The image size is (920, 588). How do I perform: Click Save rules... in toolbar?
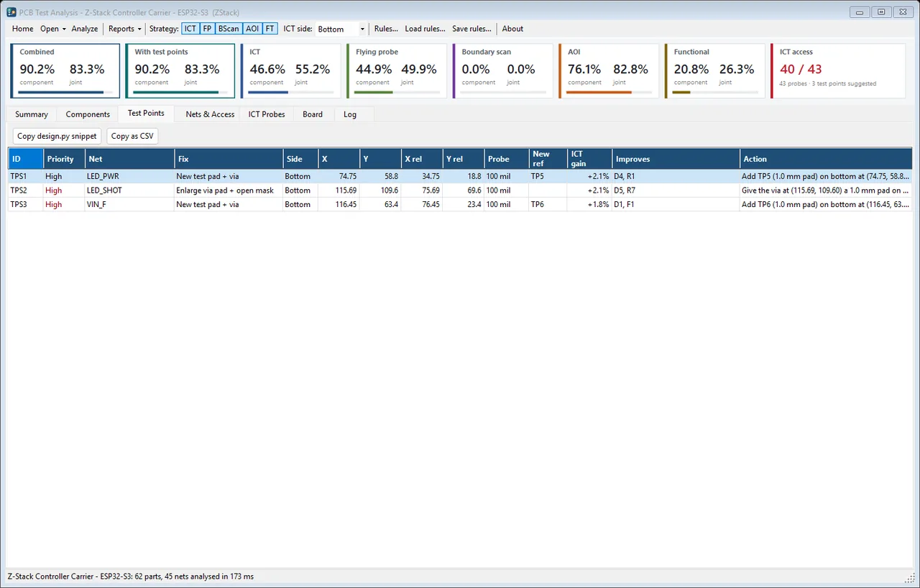pos(471,29)
